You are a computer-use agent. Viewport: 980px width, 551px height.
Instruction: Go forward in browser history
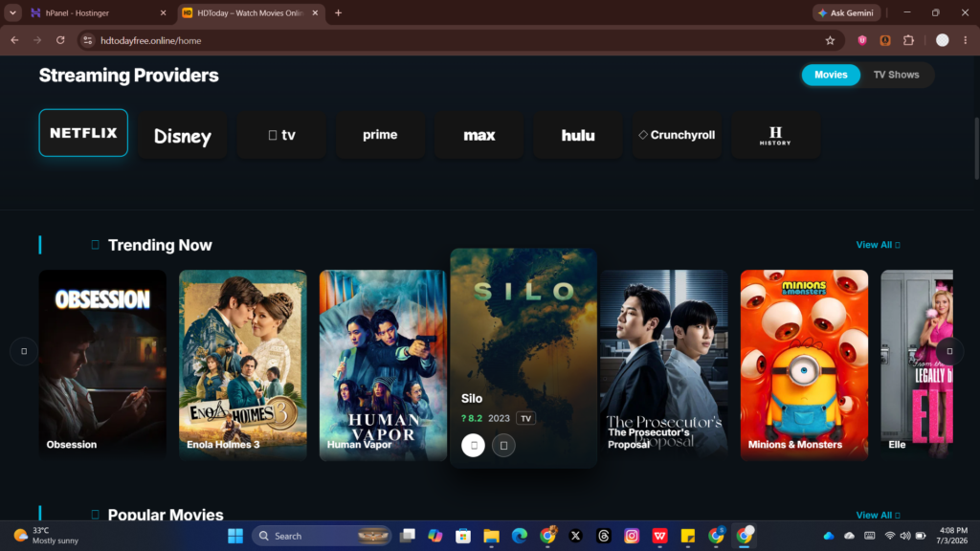click(x=37, y=40)
